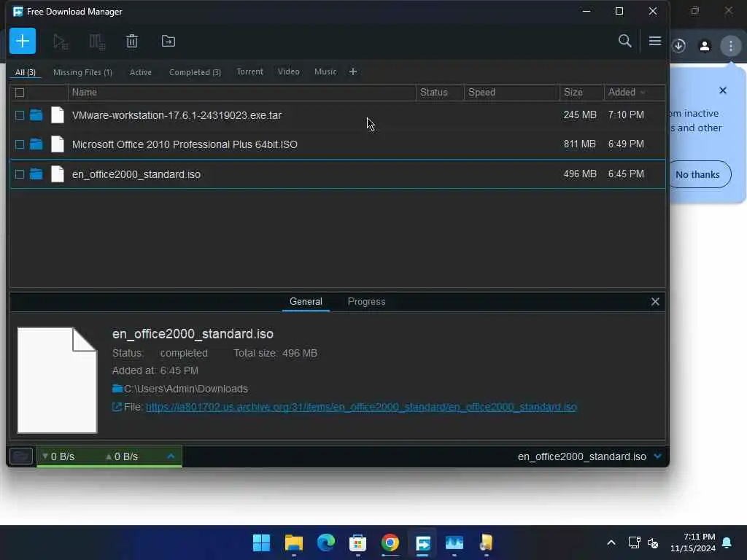Check the Microsoft Office 2010 row checkbox
The image size is (747, 560).
[20, 144]
